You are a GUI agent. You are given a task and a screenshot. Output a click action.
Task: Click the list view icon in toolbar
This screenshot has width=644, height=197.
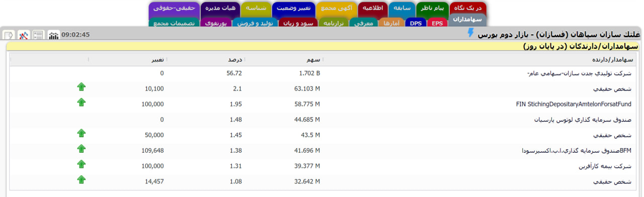coord(39,35)
